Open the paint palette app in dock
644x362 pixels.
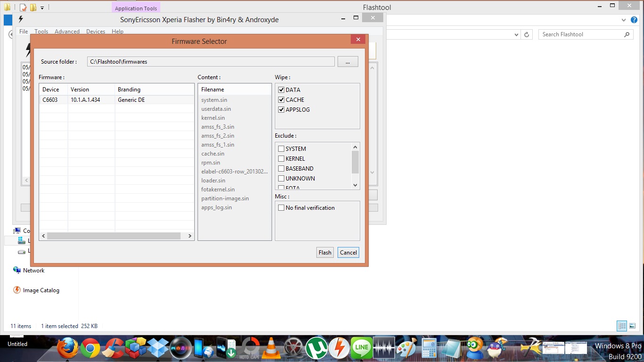click(406, 349)
